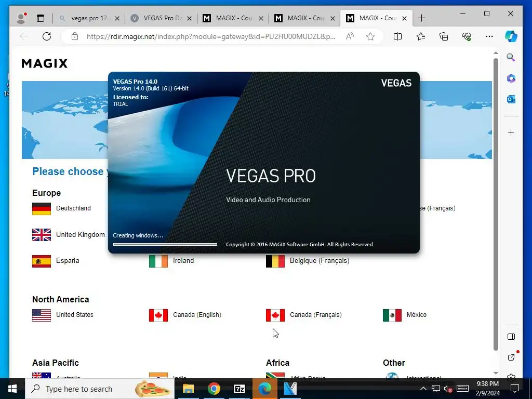Open the network status icon
The width and height of the screenshot is (532, 399).
pyautogui.click(x=436, y=389)
